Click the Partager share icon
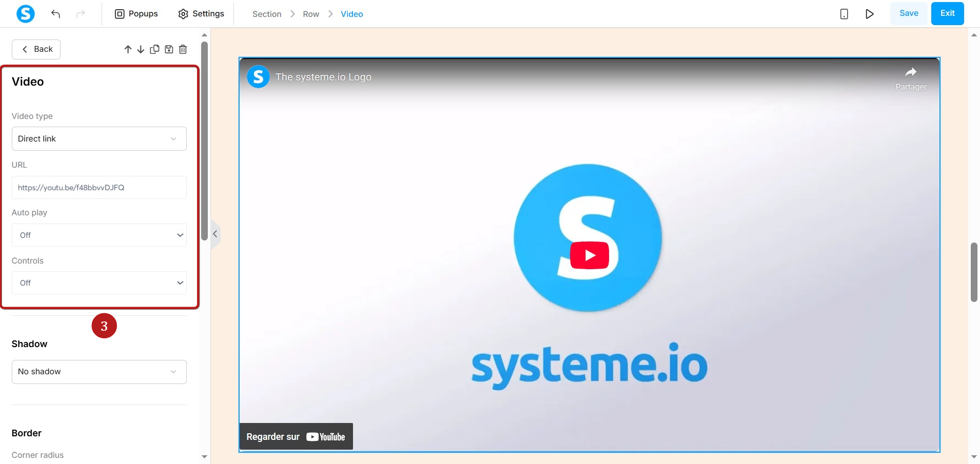 (911, 78)
